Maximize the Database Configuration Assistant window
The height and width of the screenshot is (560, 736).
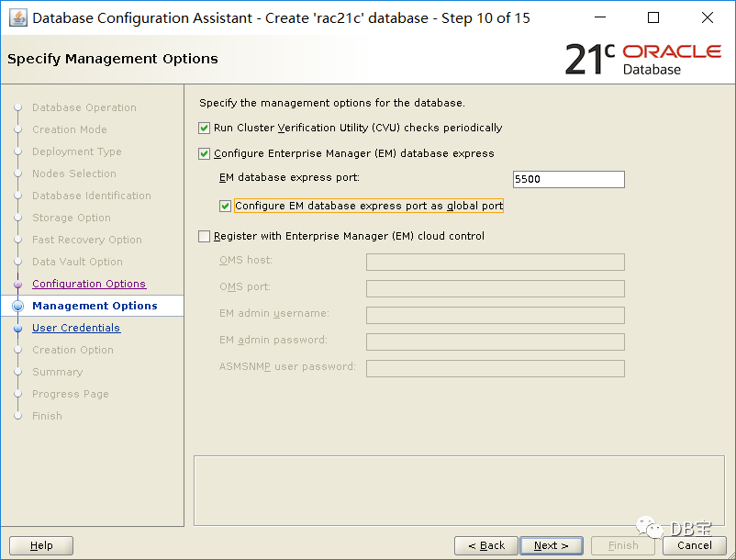(x=652, y=17)
